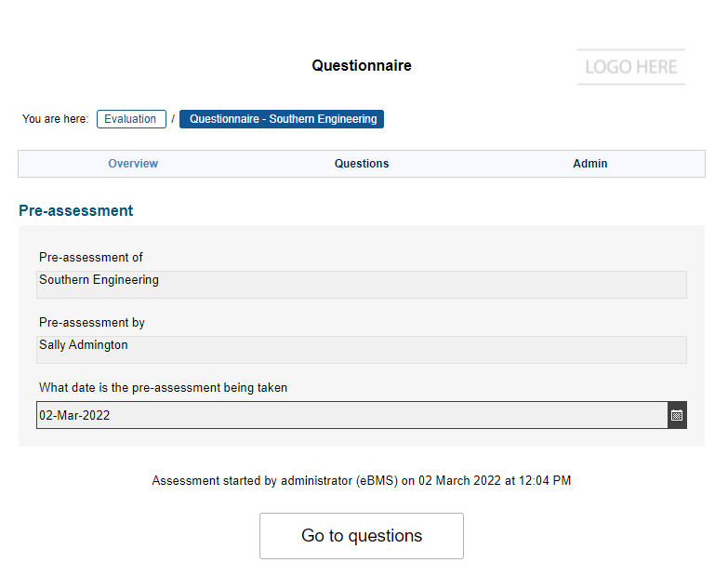The width and height of the screenshot is (728, 576).
Task: Click the Pre-assessment by field, Sally Admington
Action: (362, 350)
